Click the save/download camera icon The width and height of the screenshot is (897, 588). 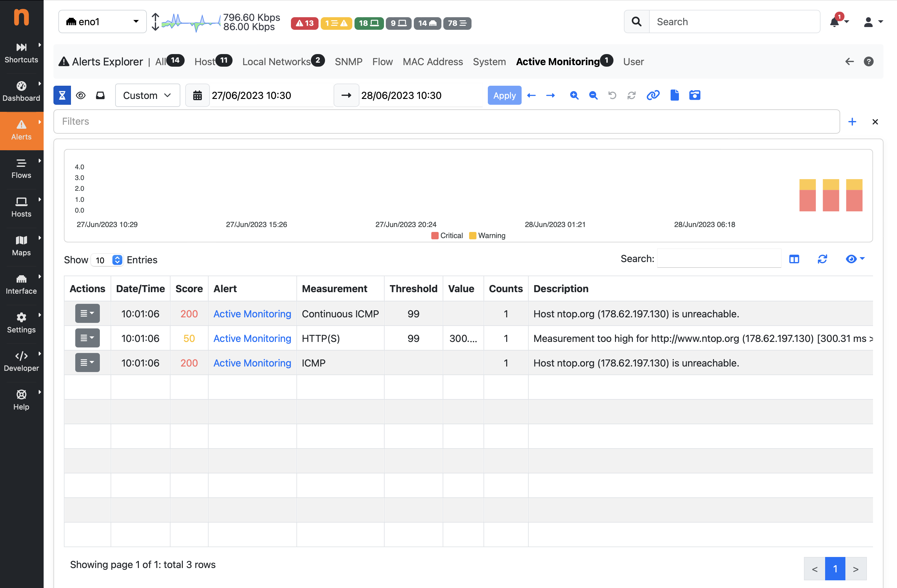click(x=695, y=95)
